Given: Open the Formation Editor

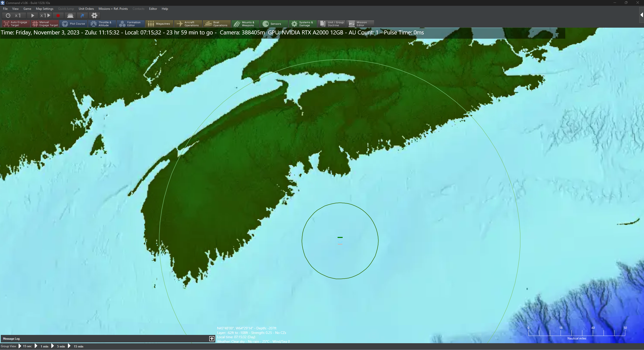Looking at the screenshot, I should (x=131, y=24).
